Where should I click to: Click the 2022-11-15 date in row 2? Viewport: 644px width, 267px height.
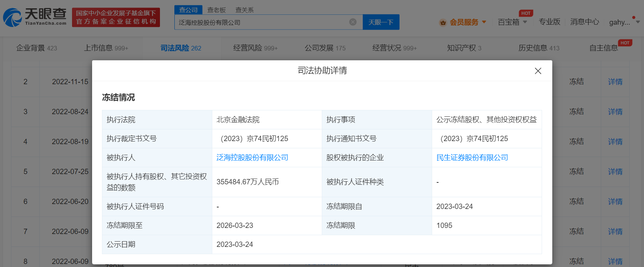click(70, 82)
